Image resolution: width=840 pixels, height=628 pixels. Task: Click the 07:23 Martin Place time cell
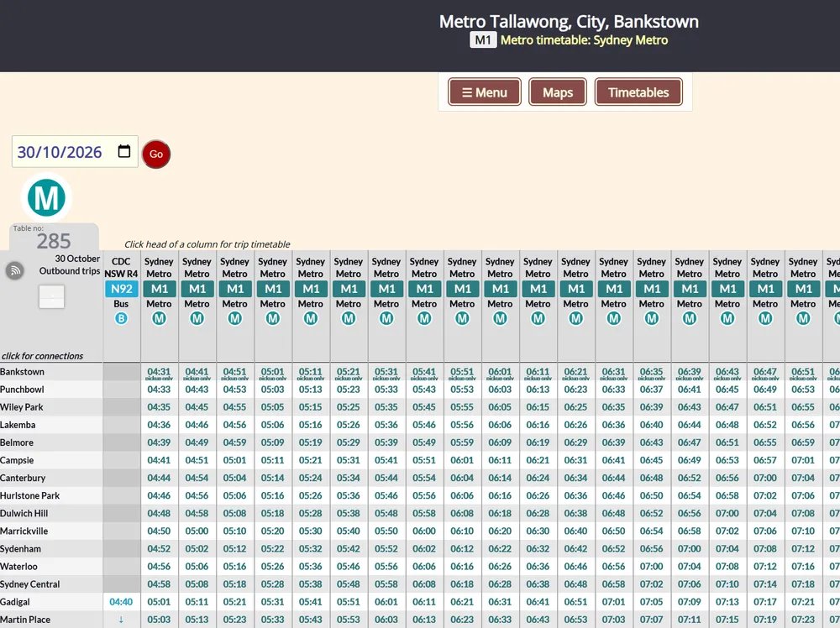tap(803, 619)
